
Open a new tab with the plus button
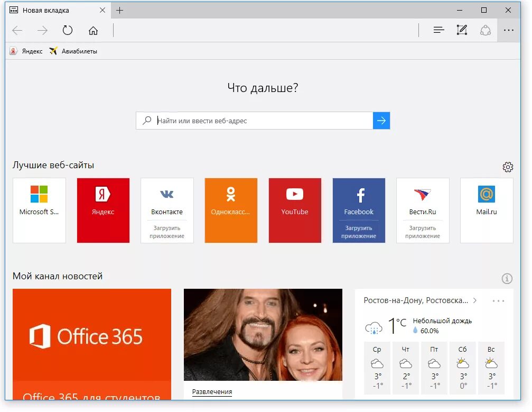pyautogui.click(x=119, y=10)
